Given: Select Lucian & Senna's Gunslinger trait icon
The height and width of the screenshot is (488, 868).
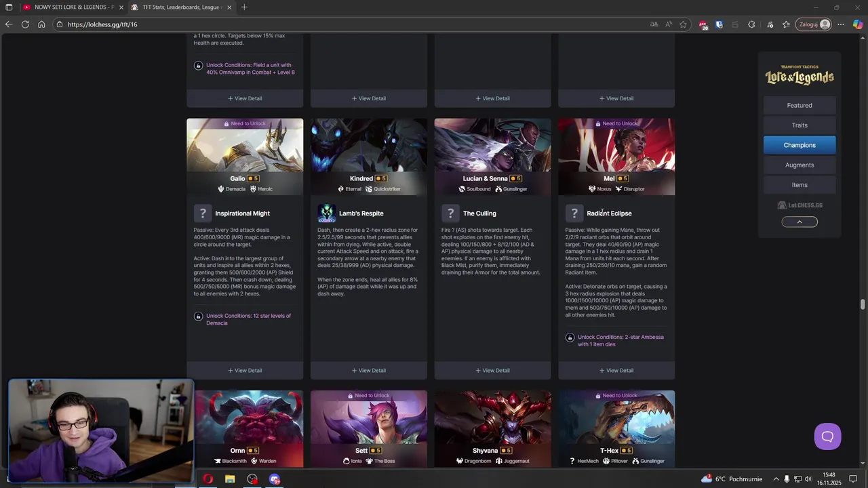Looking at the screenshot, I should (x=498, y=189).
